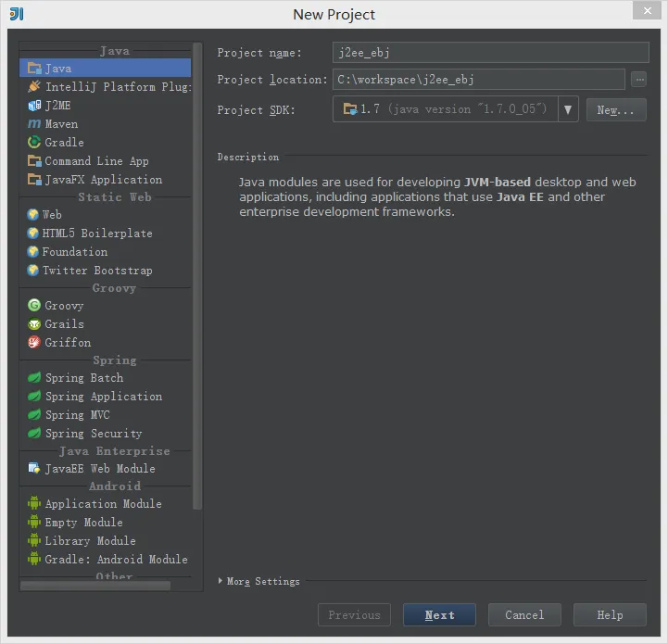Click the red Griffon icon
The image size is (668, 644).
34,342
